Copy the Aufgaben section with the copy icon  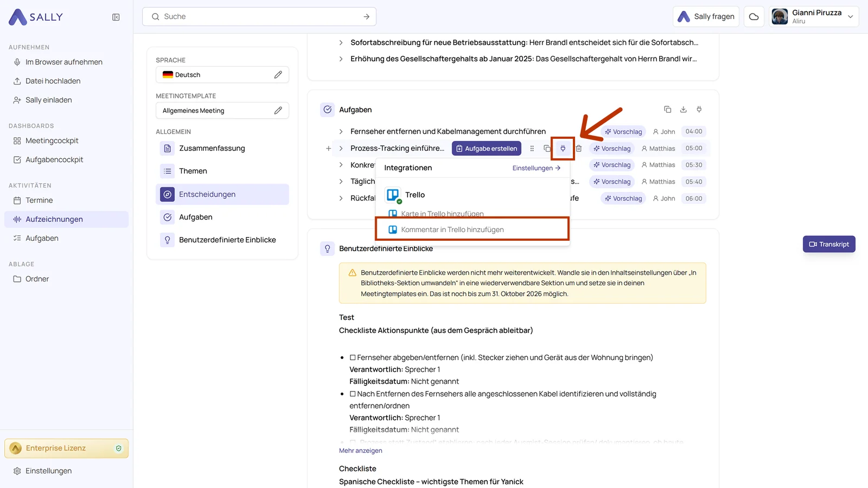(x=667, y=110)
